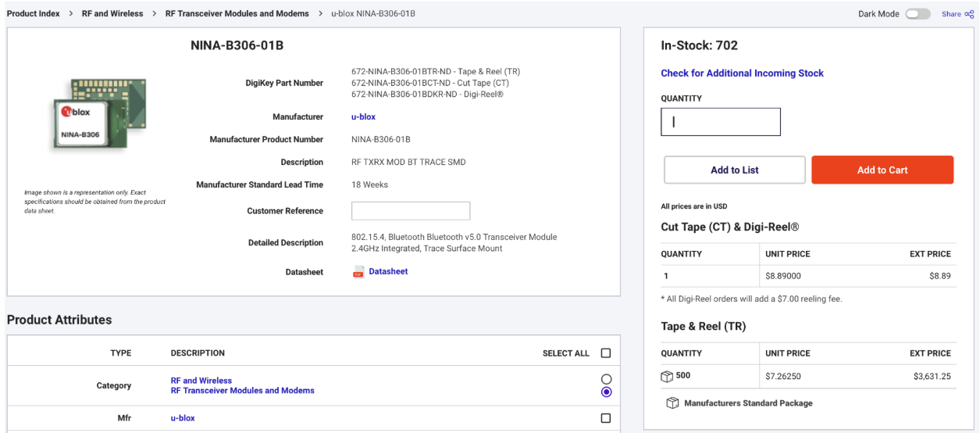This screenshot has width=980, height=433.
Task: Open Check for Additional Incoming Stock link
Action: (x=743, y=73)
